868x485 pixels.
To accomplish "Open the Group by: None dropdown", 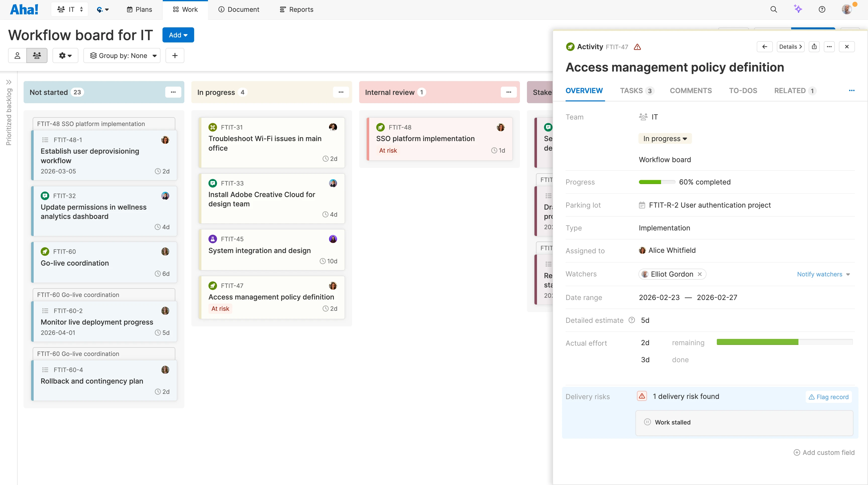I will [122, 55].
